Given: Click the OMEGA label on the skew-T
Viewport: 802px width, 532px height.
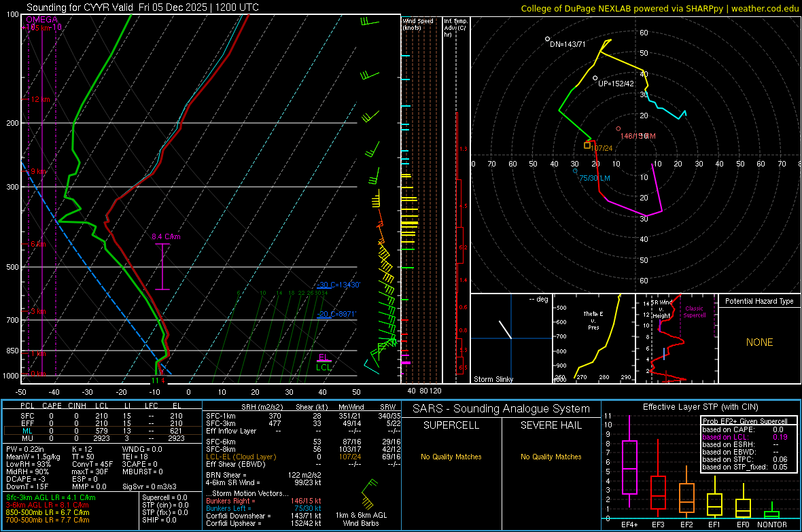Looking at the screenshot, I should click(x=42, y=20).
